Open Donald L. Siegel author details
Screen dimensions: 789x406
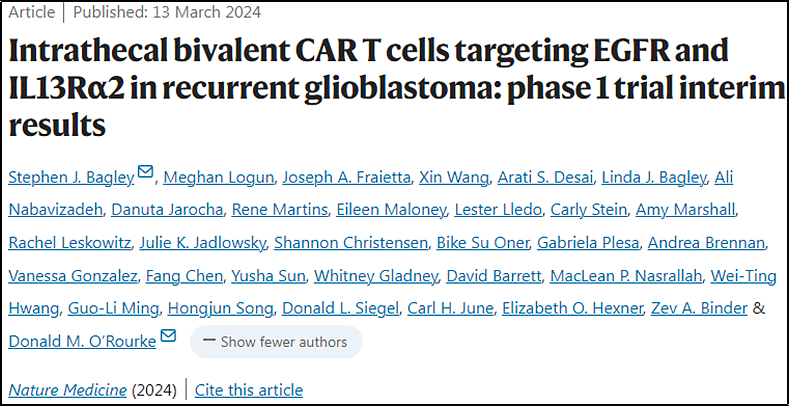pyautogui.click(x=341, y=308)
